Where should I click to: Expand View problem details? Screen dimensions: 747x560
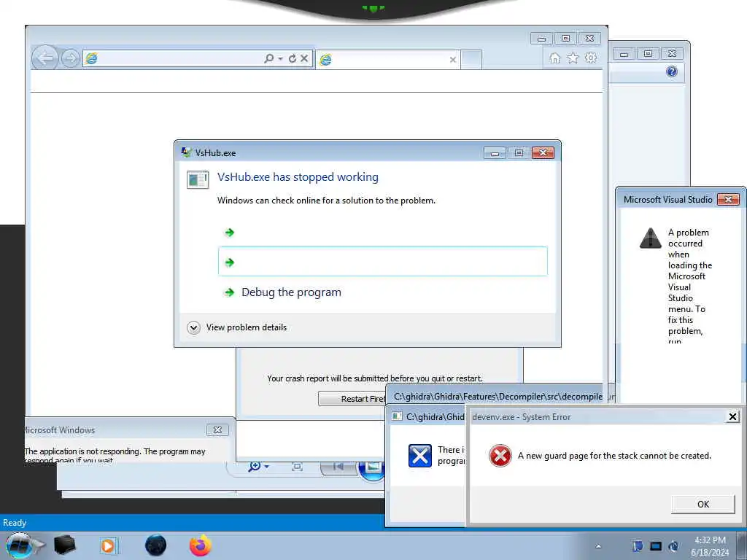pyautogui.click(x=237, y=327)
